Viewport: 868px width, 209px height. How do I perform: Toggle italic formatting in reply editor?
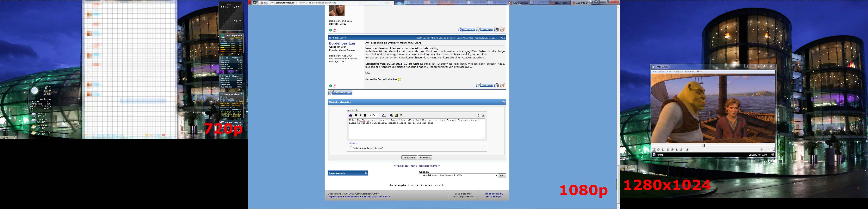tap(361, 116)
